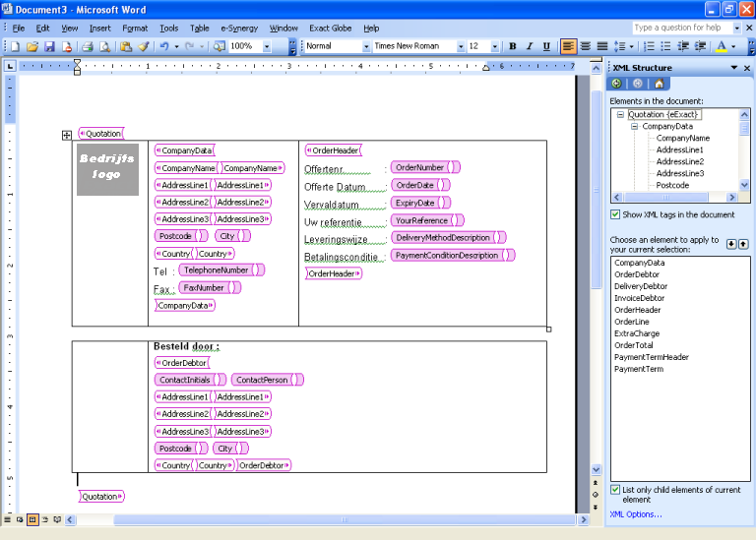Click the Home icon in XML Structure pane
This screenshot has width=756, height=540.
click(x=660, y=84)
